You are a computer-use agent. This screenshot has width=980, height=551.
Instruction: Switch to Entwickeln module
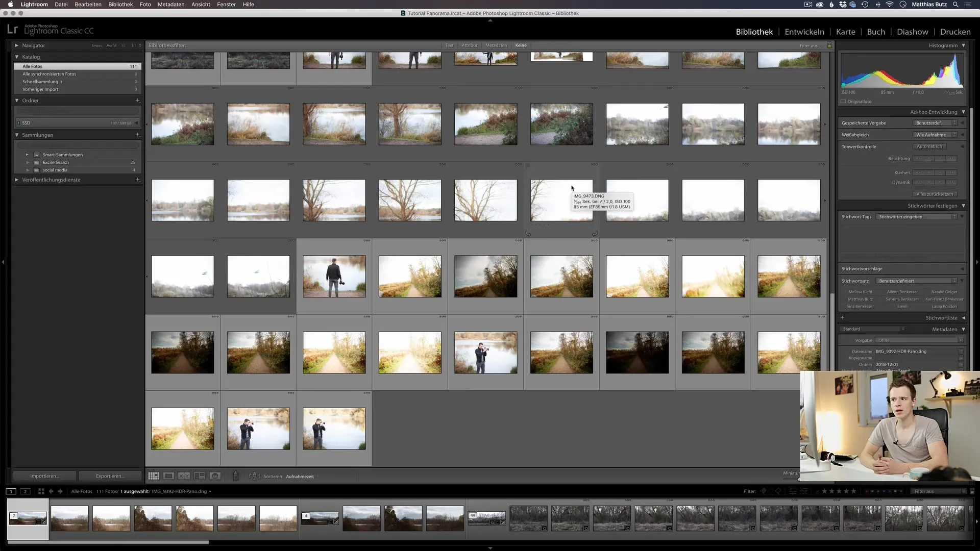(x=804, y=32)
